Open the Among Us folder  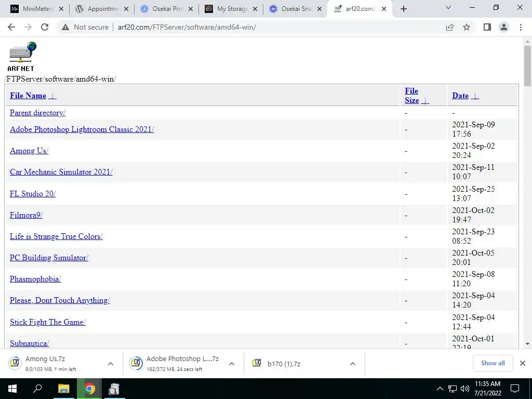[x=29, y=151]
